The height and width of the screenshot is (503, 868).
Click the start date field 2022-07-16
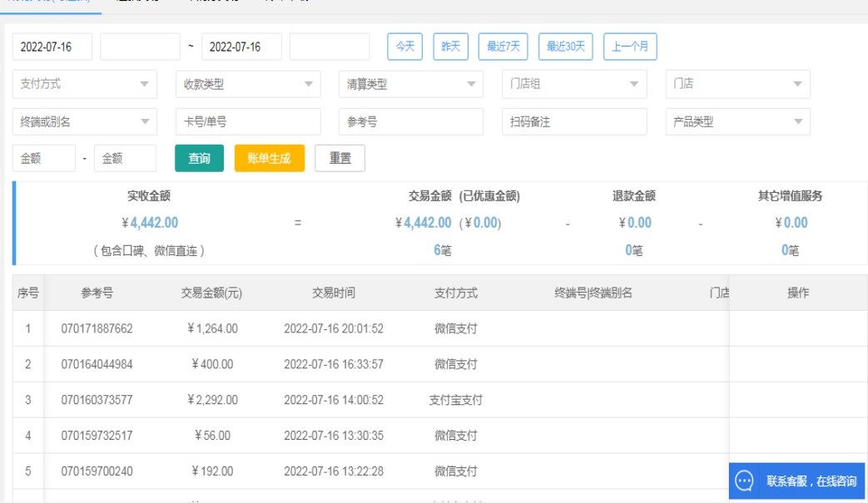52,47
